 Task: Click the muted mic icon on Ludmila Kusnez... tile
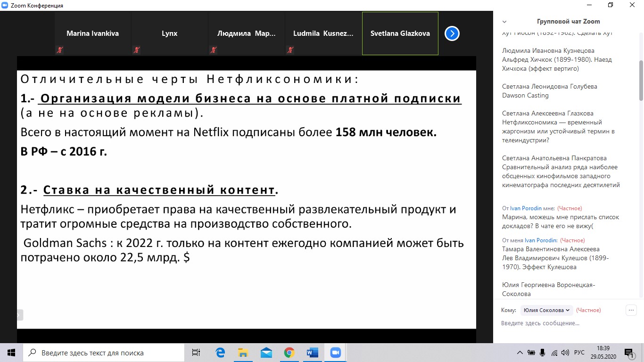tap(290, 50)
